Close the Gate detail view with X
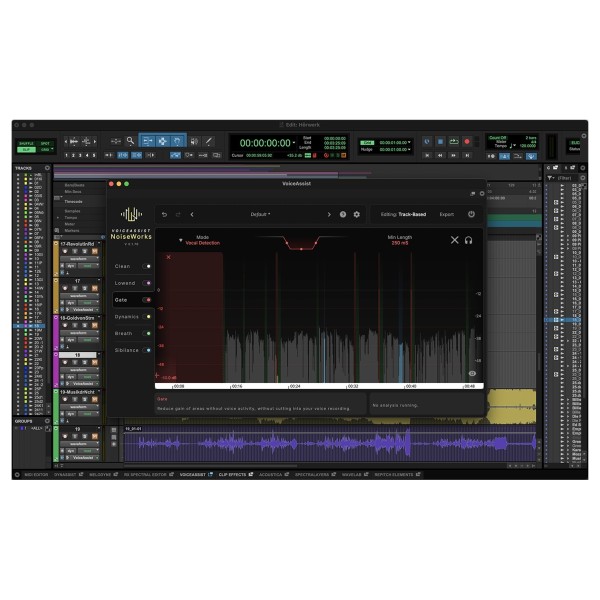The width and height of the screenshot is (600, 600). (455, 240)
